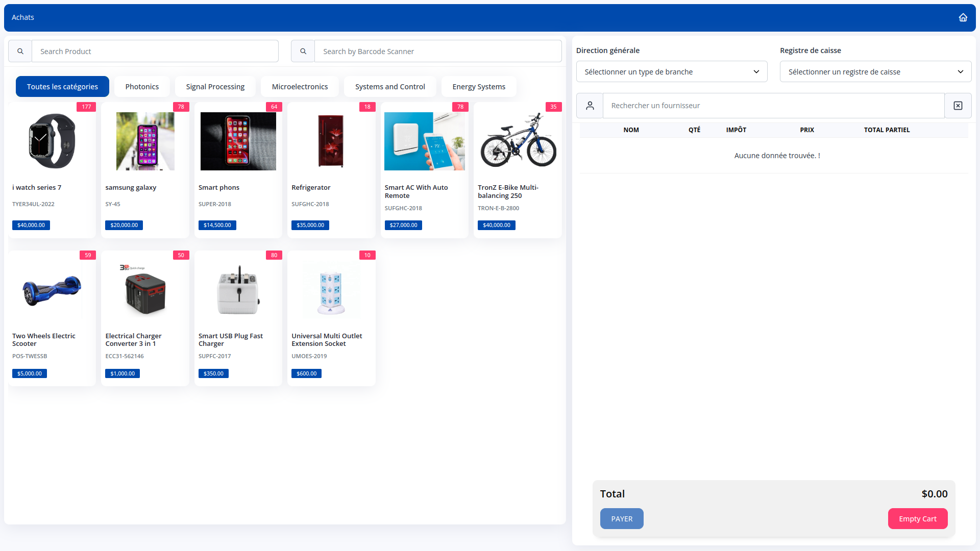Switch to Signal Processing category
Screen dimensions: 980x551
pos(215,87)
